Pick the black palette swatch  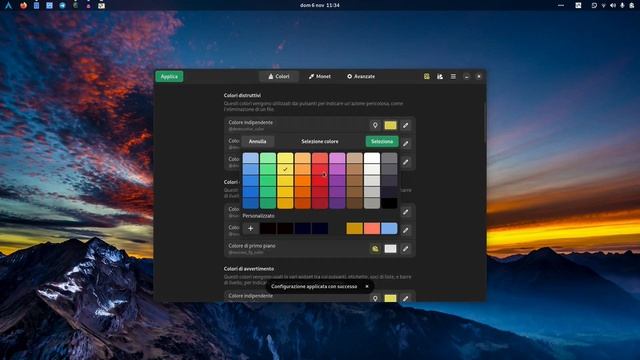click(389, 203)
